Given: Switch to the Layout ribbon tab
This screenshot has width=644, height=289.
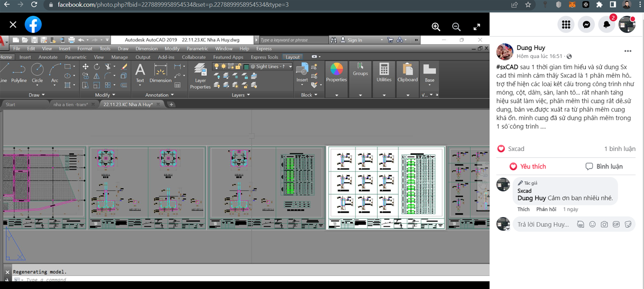Looking at the screenshot, I should coord(292,57).
